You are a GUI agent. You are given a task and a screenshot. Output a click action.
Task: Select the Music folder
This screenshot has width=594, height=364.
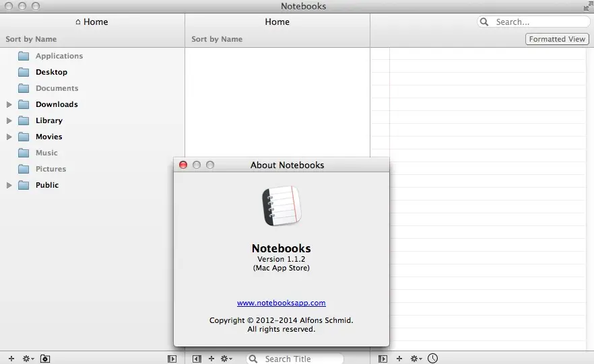point(46,153)
